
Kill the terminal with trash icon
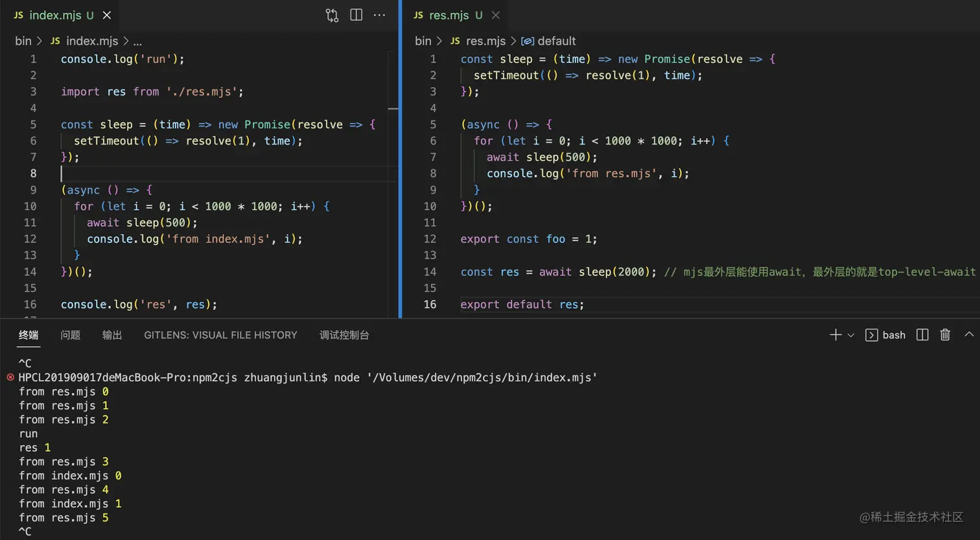point(945,335)
